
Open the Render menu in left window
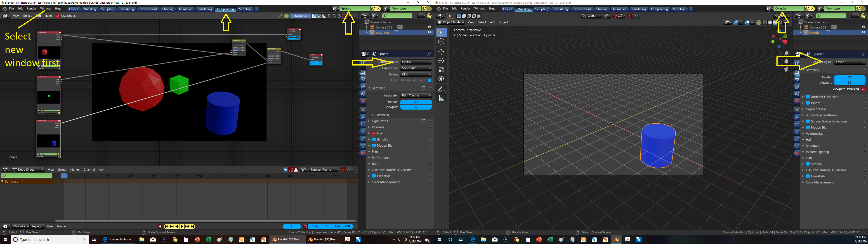(x=31, y=8)
